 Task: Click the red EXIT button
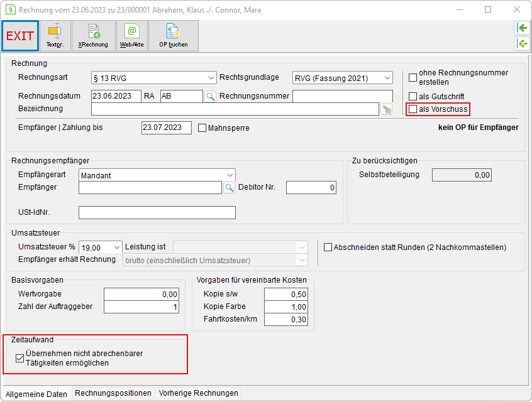(x=20, y=36)
